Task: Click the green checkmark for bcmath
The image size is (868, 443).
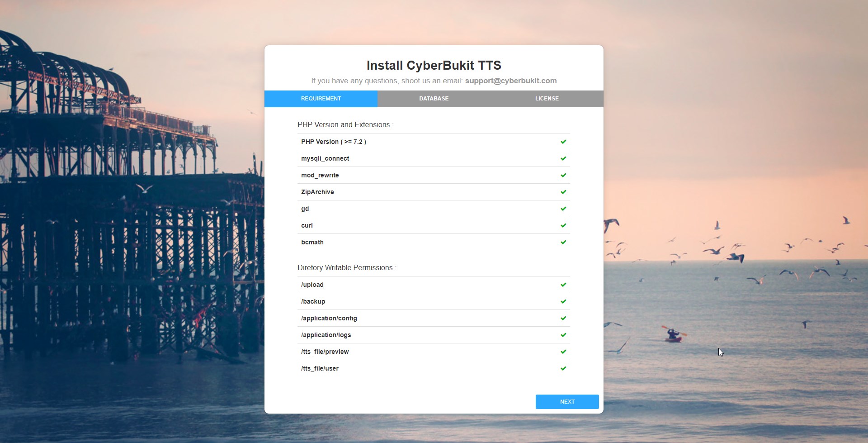Action: tap(563, 242)
